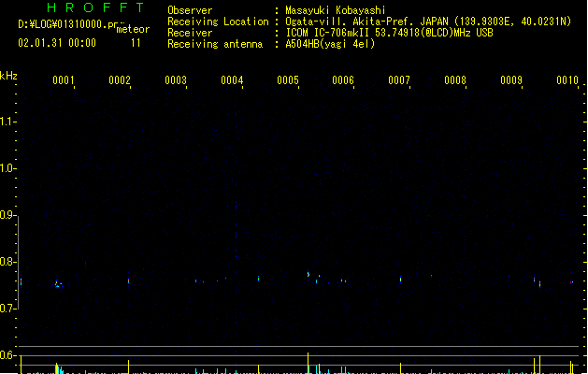Click the 0.8 kHz axis label

tap(7, 262)
